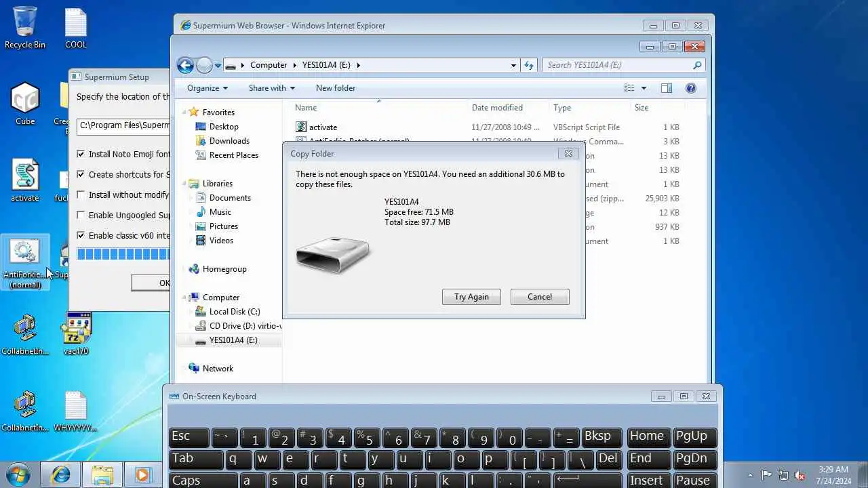868x488 pixels.
Task: Expand Computer breadcrumb arrow in address bar
Action: point(295,65)
